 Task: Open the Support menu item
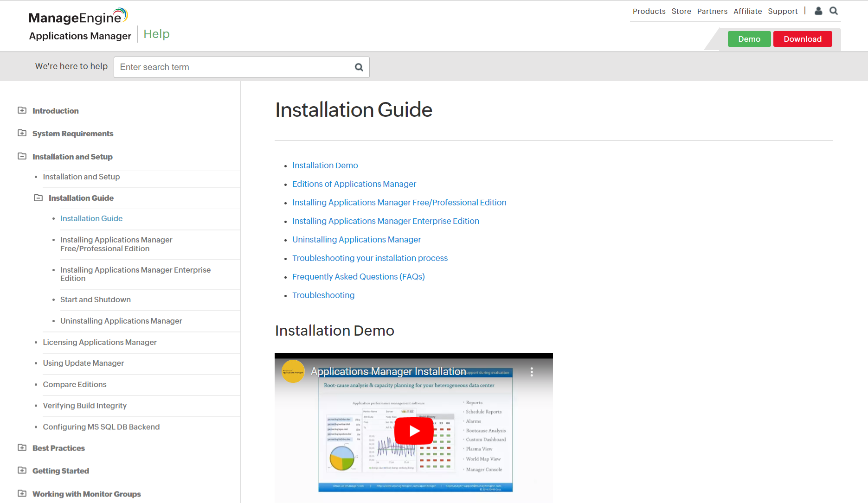(x=783, y=11)
